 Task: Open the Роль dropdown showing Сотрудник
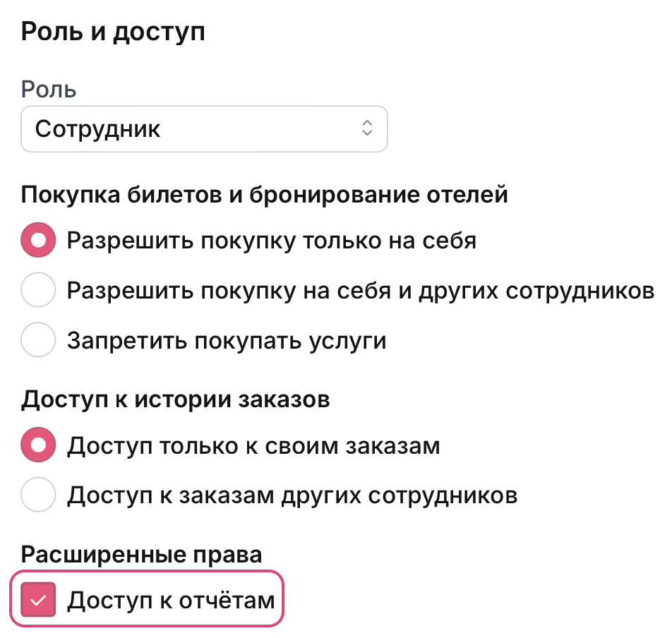(204, 128)
